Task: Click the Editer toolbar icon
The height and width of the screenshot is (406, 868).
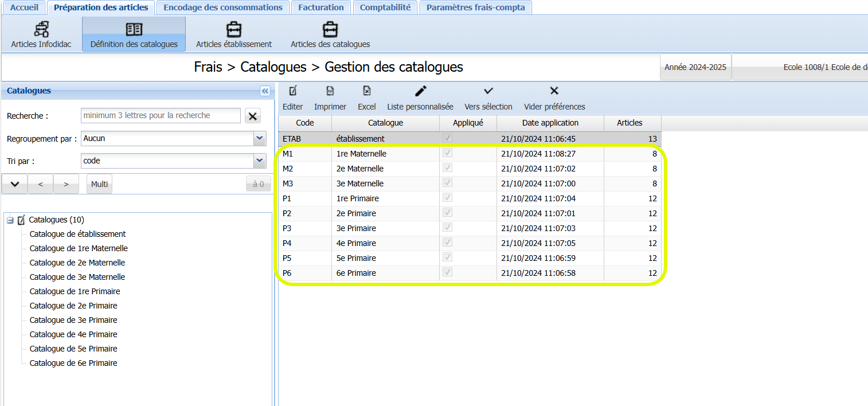Action: [x=292, y=91]
